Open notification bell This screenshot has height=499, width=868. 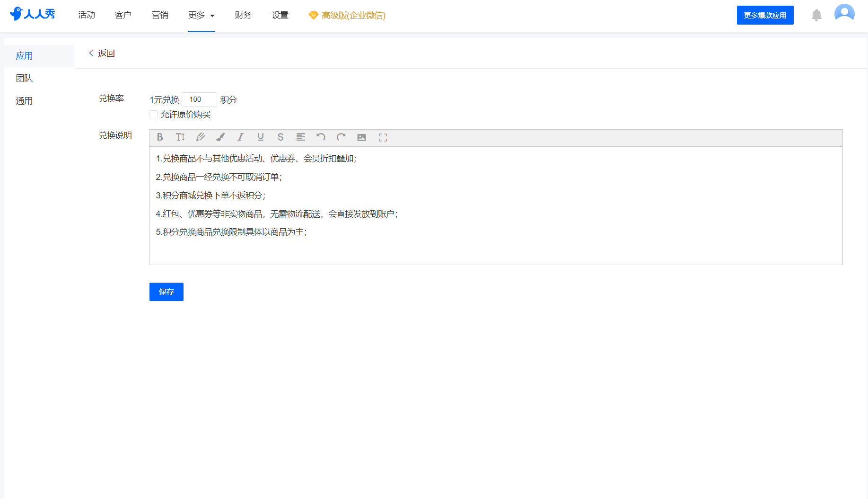tap(816, 15)
